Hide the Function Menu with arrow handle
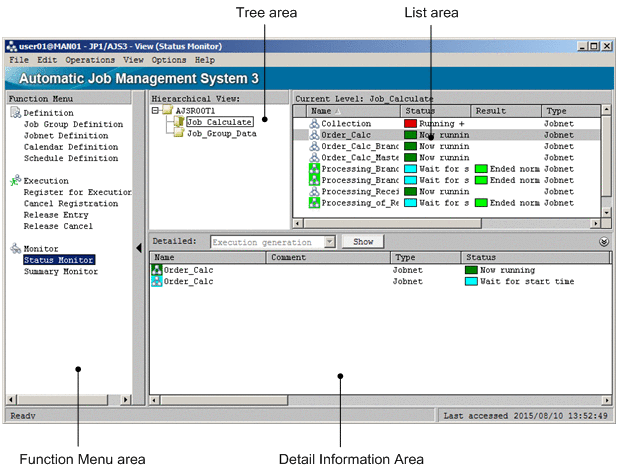Image resolution: width=620 pixels, height=471 pixels. point(138,248)
